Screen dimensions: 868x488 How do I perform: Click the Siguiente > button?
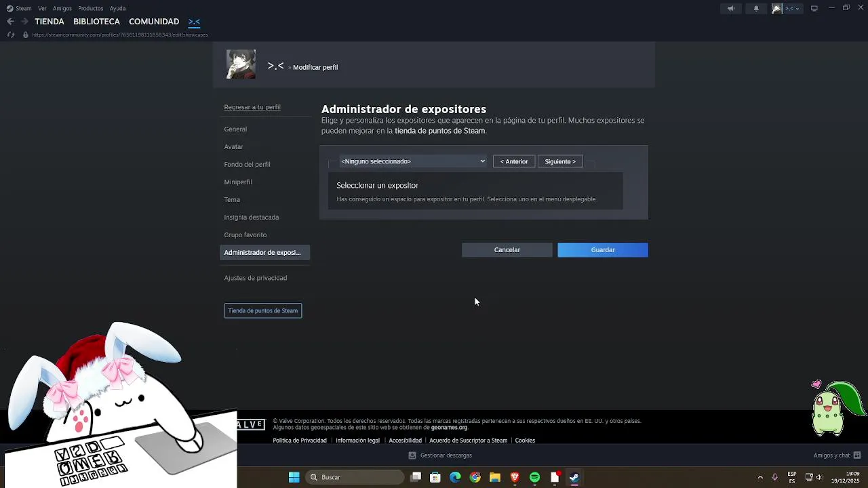tap(560, 161)
